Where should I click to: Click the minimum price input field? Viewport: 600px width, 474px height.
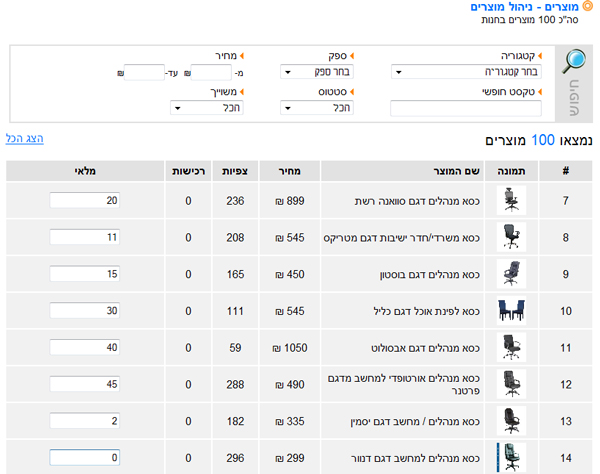tap(210, 72)
